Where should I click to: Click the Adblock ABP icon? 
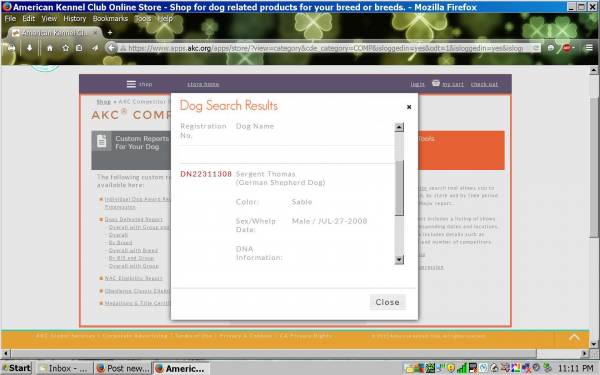click(x=567, y=48)
